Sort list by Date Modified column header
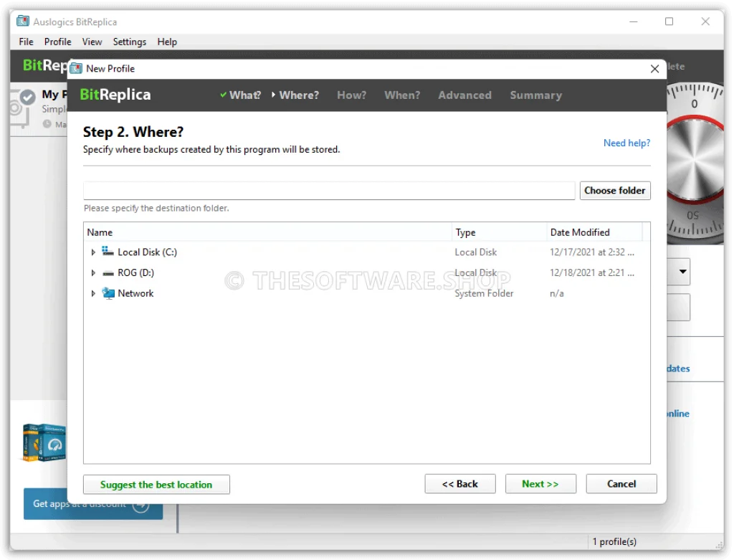Image resolution: width=734 pixels, height=560 pixels. pyautogui.click(x=594, y=232)
